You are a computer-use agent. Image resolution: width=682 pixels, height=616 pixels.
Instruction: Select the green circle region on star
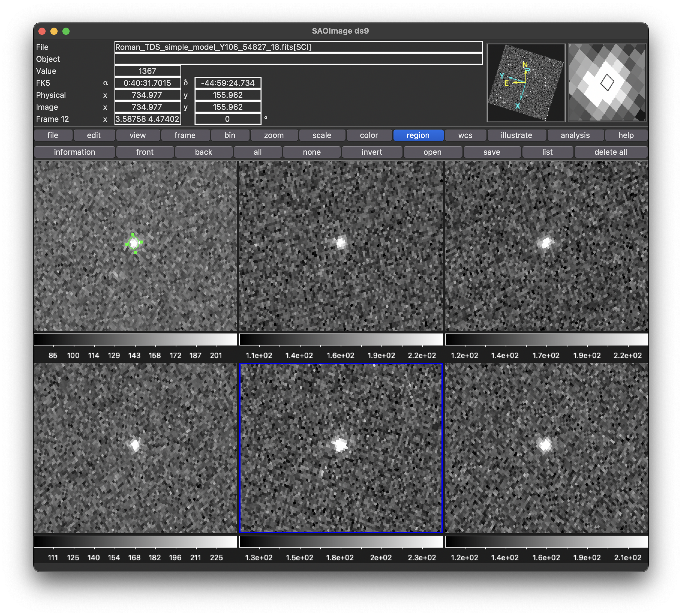(134, 243)
